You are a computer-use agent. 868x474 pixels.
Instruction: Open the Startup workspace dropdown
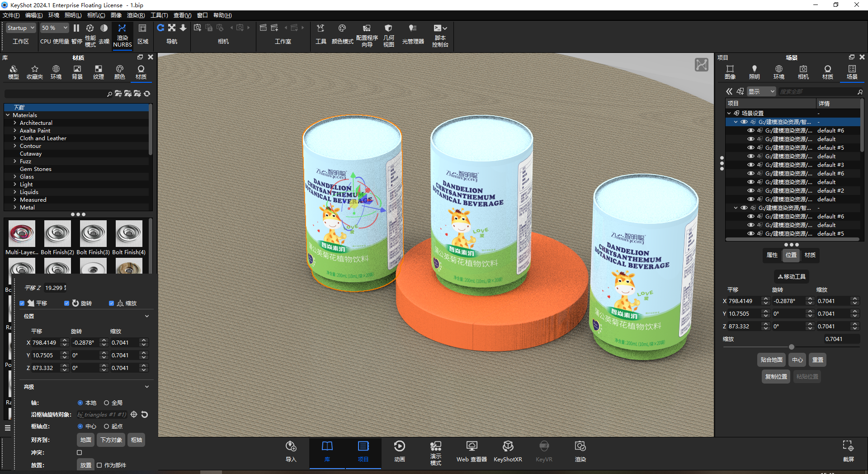pos(21,28)
